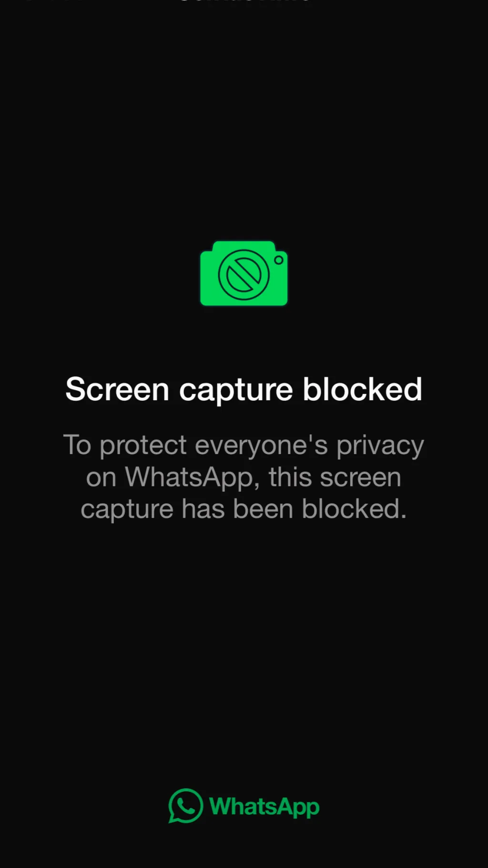Screen dimensions: 488x868
Task: Tap "To protect" at the description's start
Action: pos(125,445)
